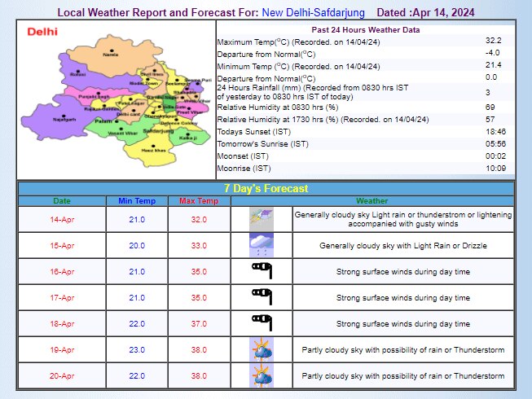Click the Max Temp column header
This screenshot has height=399, width=532.
pos(199,200)
